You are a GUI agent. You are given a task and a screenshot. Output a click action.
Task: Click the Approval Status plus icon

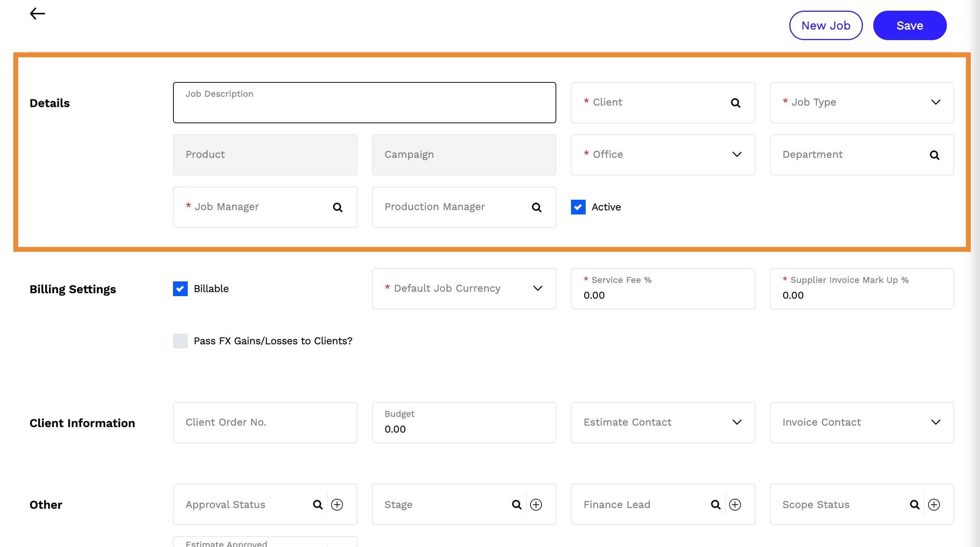(337, 504)
